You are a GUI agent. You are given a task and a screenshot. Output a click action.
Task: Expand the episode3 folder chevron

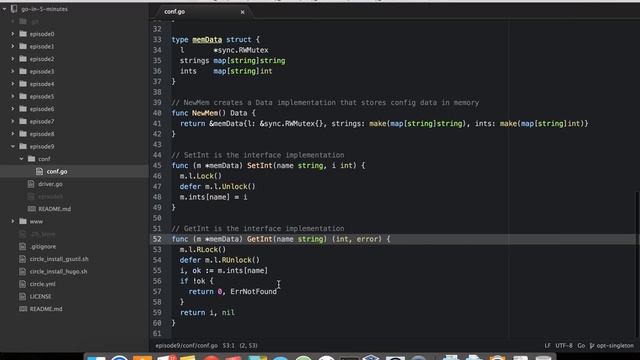[x=13, y=71]
